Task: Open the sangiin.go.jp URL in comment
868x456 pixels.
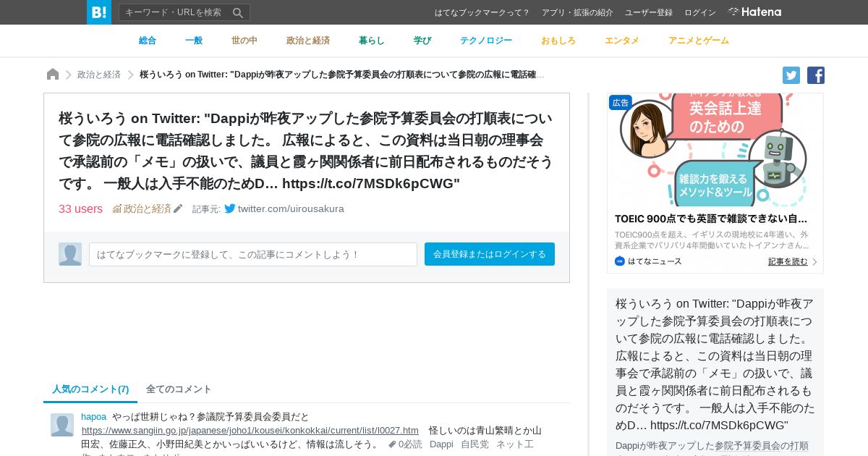Action: coord(250,430)
